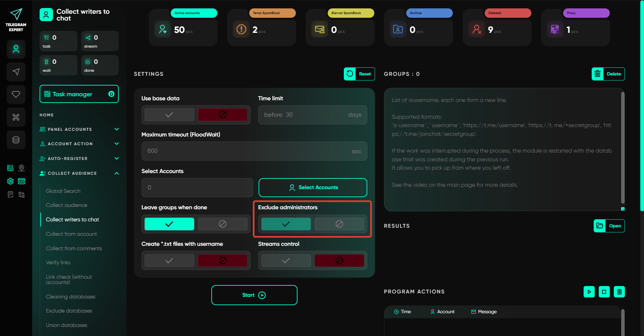Screen dimensions: 644x336
Task: Click the trash icon in Program Actions
Action: coord(619,292)
